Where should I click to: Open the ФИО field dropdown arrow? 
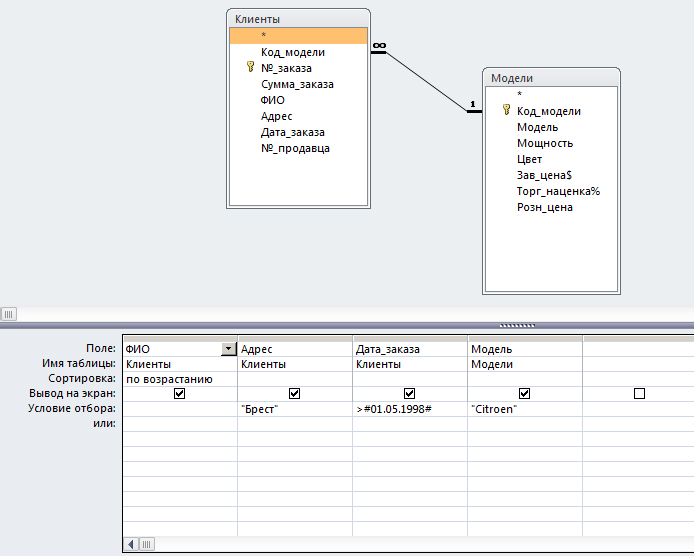(x=228, y=349)
